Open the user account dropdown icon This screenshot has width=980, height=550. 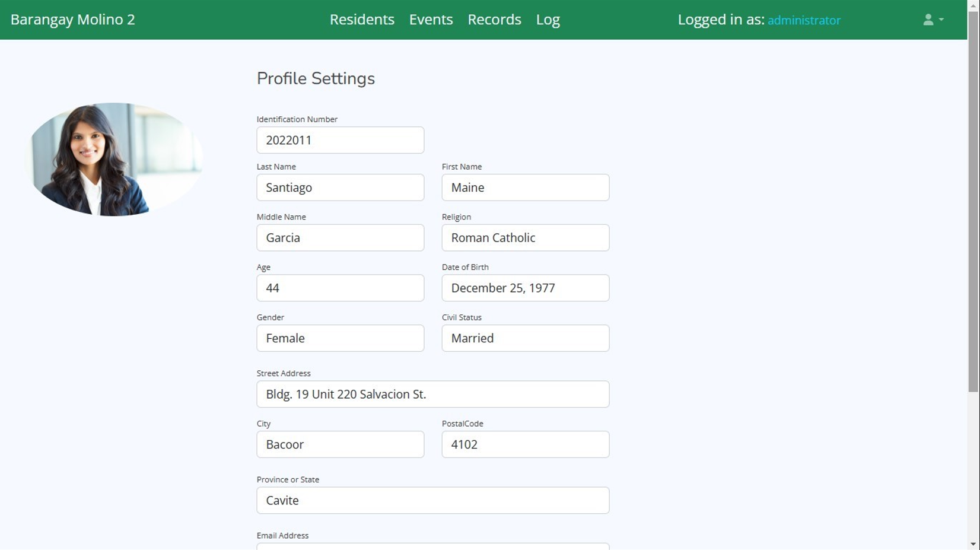coord(933,20)
